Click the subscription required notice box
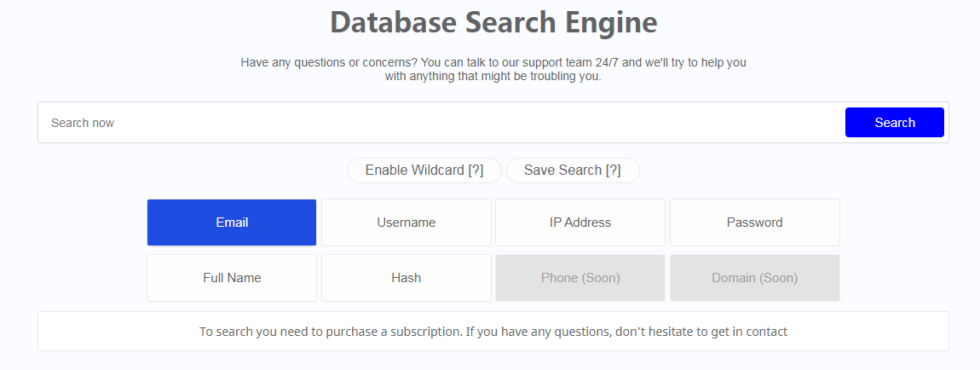980x370 pixels. [x=493, y=332]
